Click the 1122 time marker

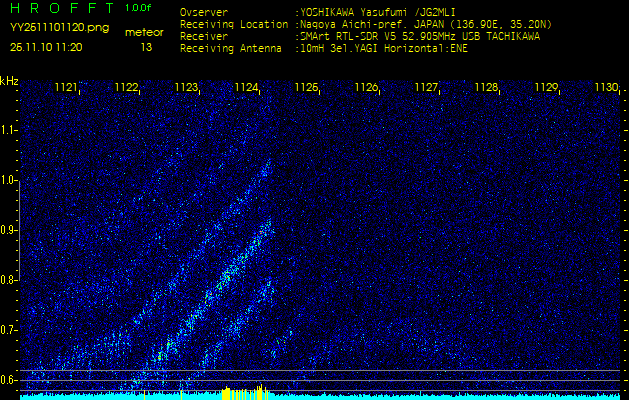[126, 87]
